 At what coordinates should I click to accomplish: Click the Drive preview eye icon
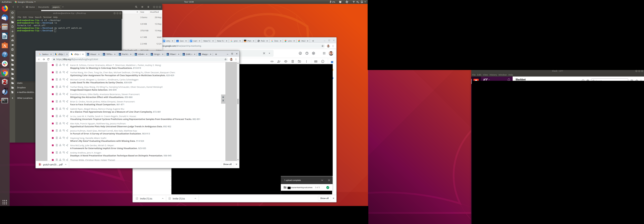[286, 61]
